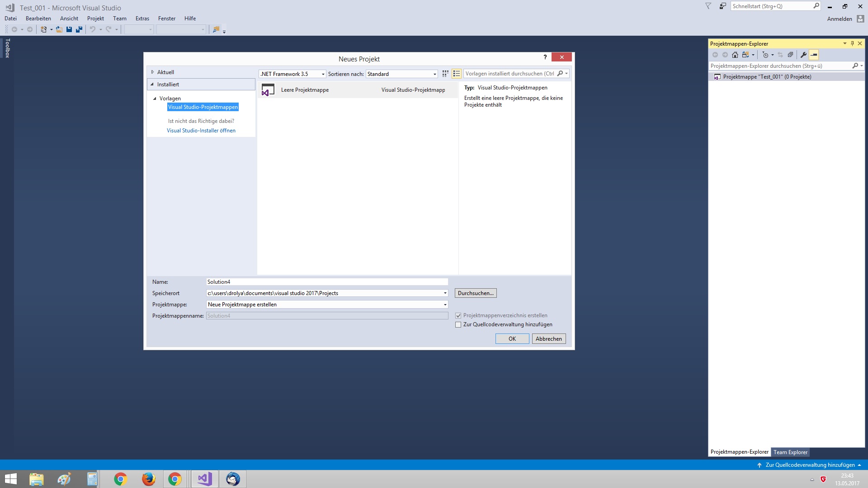Open toolbar overflow options arrow

pyautogui.click(x=224, y=31)
